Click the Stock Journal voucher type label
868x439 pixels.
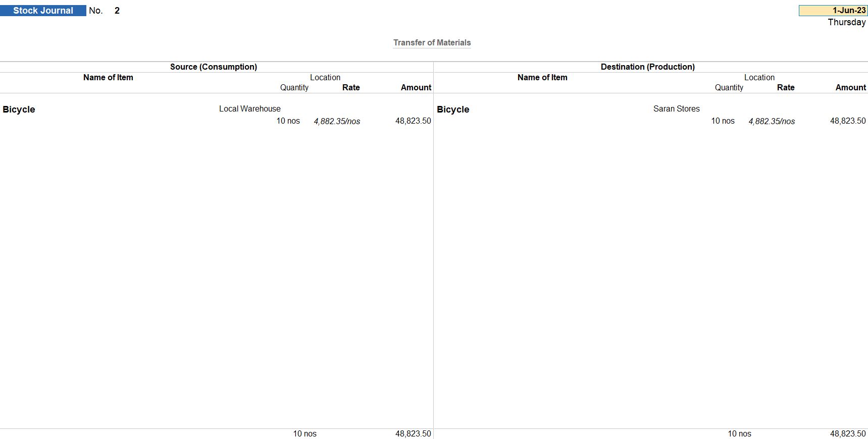[43, 11]
